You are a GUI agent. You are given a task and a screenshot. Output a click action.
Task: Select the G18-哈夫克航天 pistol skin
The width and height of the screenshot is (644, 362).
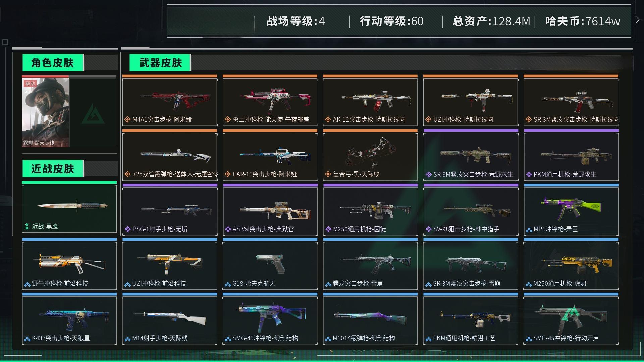click(x=270, y=265)
